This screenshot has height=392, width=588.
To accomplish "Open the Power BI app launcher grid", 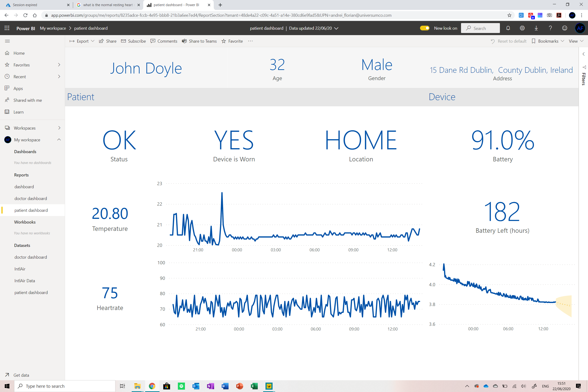I will pos(7,28).
